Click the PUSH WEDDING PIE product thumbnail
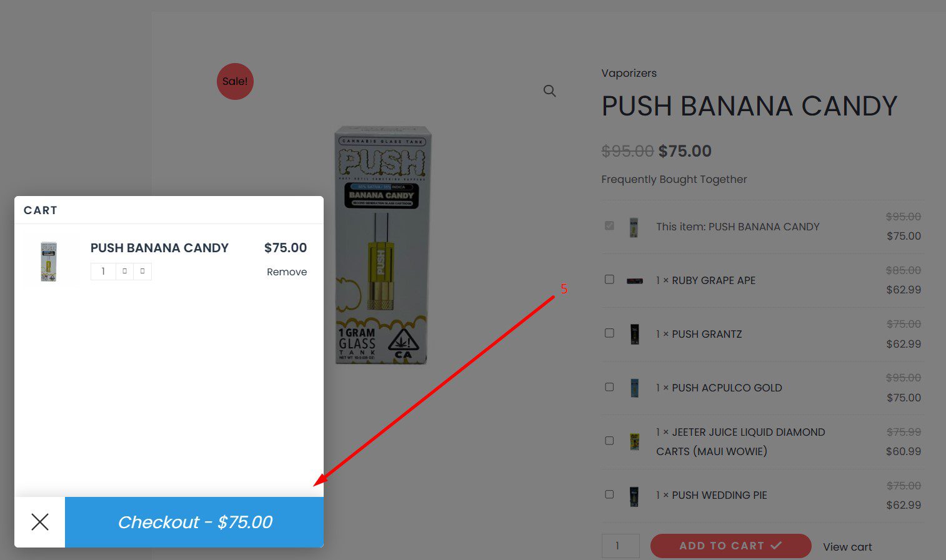 point(634,496)
